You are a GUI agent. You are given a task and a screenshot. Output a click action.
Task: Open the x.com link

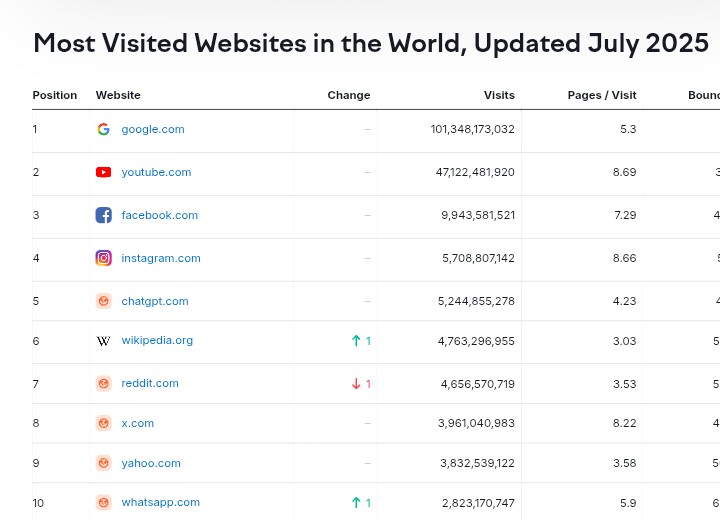click(x=138, y=423)
